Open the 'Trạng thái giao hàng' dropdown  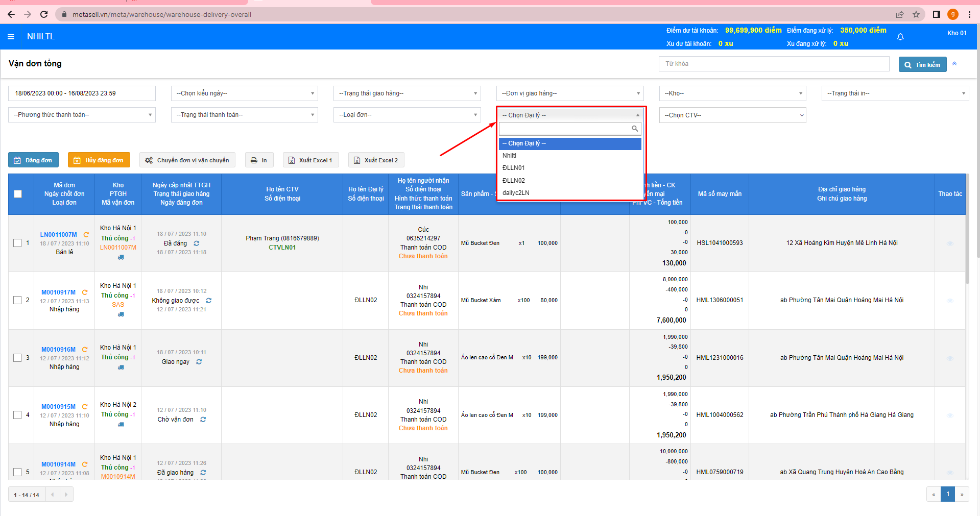[407, 93]
